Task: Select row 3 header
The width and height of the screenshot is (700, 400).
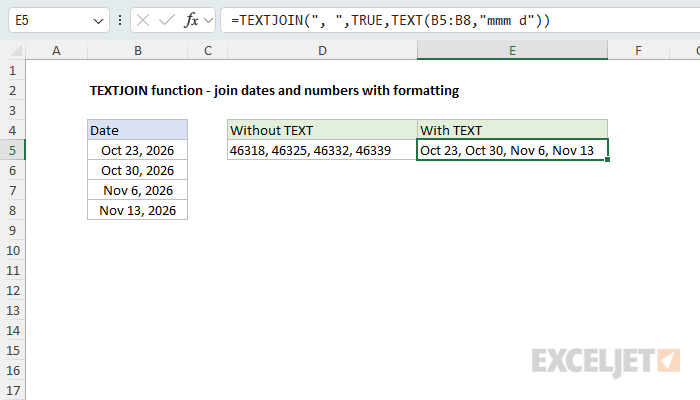Action: point(12,110)
